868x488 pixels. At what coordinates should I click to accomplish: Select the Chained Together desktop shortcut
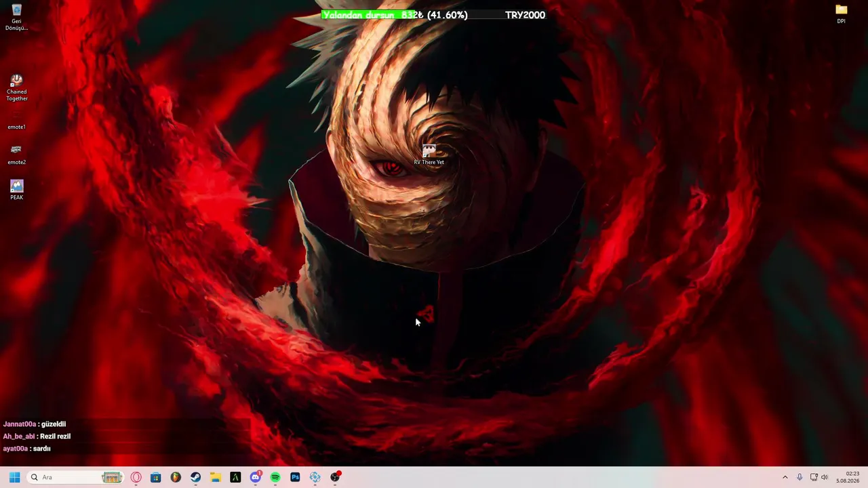(16, 88)
